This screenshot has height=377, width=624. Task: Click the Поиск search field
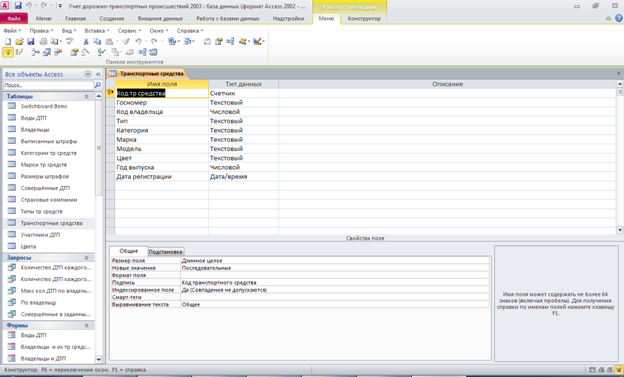48,85
